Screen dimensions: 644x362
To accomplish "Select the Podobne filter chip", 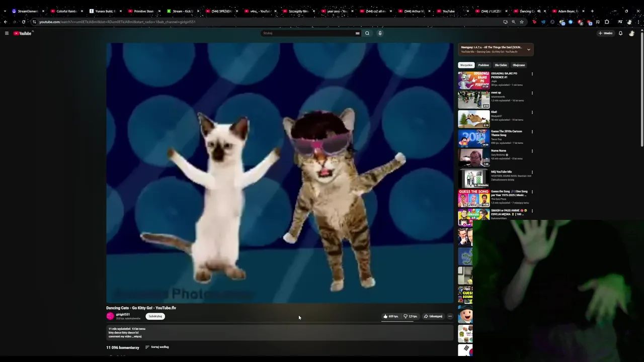I will coord(484,65).
